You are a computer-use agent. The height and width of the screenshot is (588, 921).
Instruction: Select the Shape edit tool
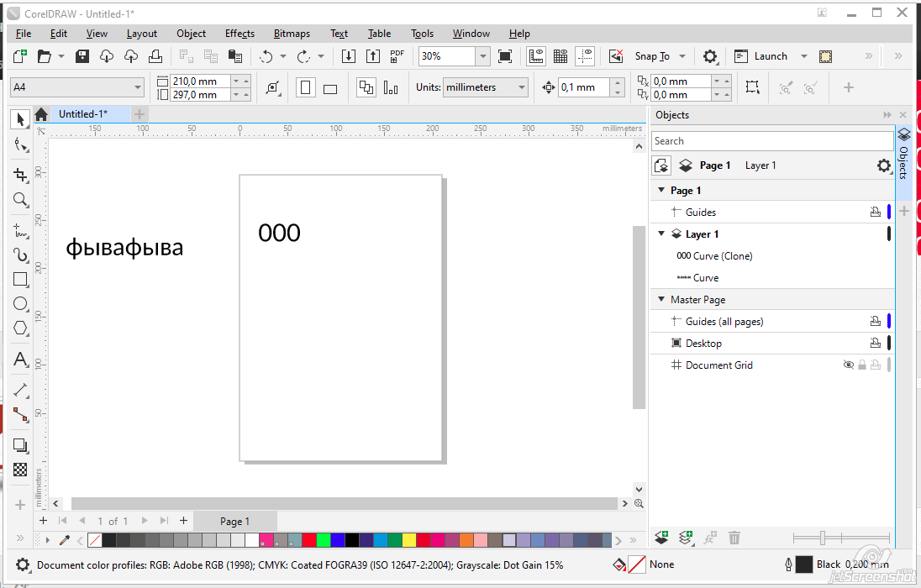click(20, 144)
